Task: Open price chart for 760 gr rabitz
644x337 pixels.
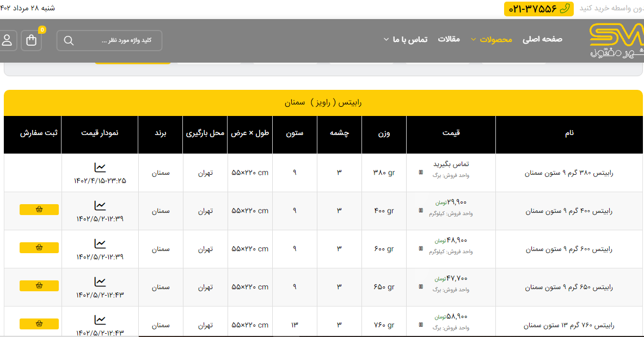Action: [100, 320]
